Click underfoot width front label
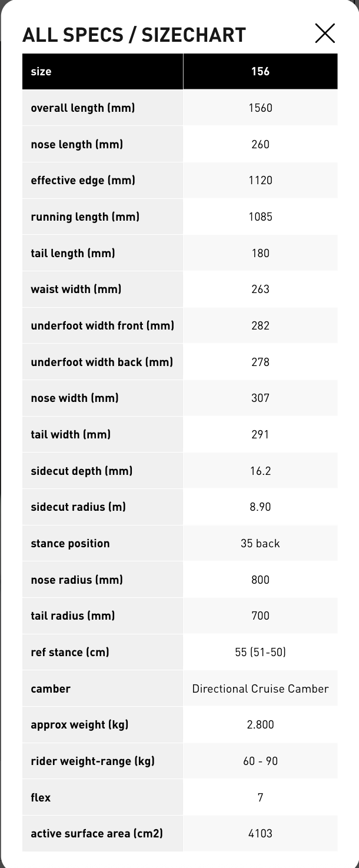This screenshot has width=359, height=868. (x=102, y=326)
